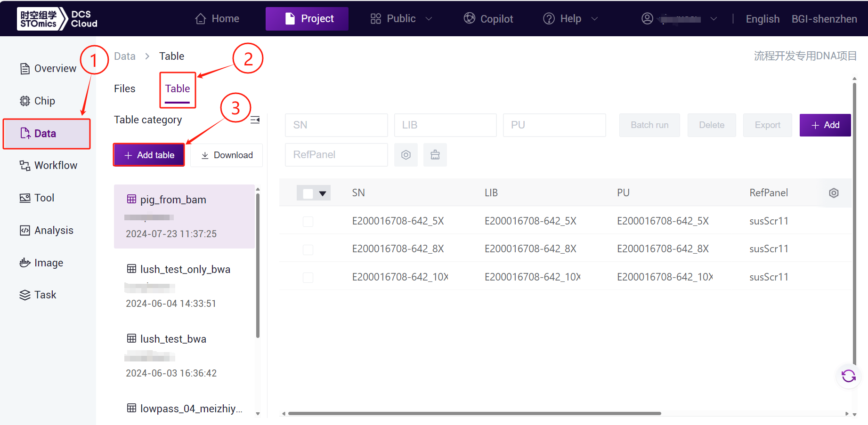Select the pig_from_bam table
The image size is (868, 425).
click(185, 217)
